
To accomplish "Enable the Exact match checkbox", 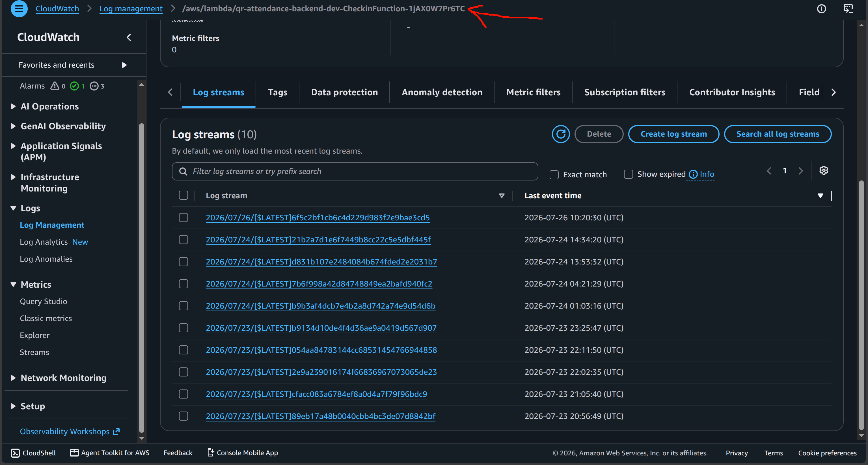I will pyautogui.click(x=554, y=175).
